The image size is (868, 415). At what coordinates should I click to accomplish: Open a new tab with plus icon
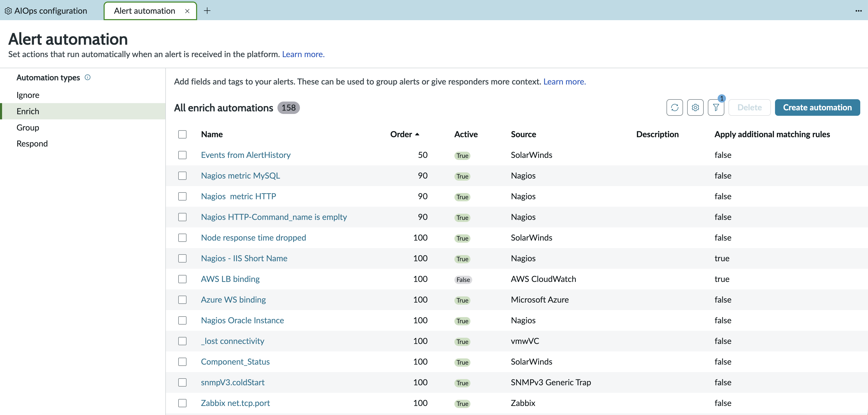(207, 11)
